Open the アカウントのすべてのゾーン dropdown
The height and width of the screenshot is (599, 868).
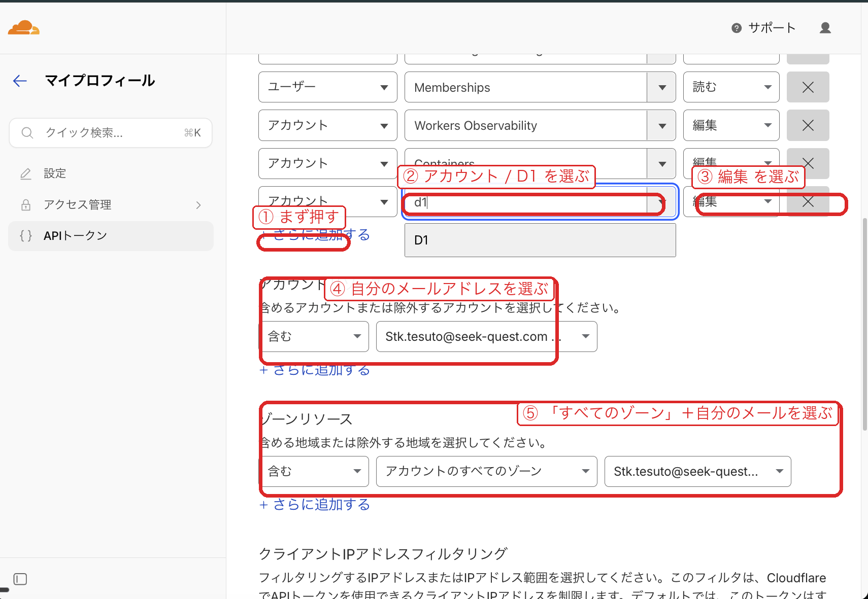486,471
